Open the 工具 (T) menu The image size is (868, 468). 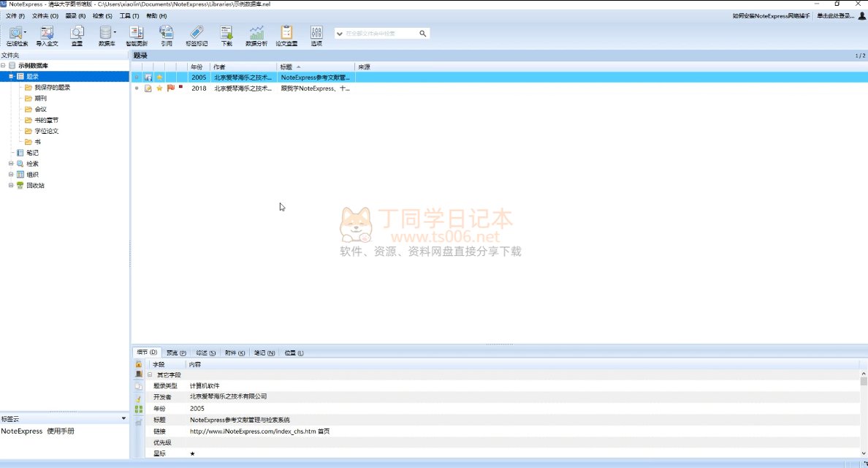coord(129,16)
